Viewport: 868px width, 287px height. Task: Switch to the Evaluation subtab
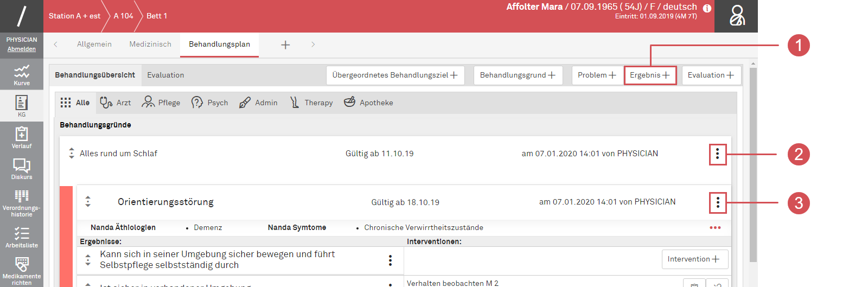pyautogui.click(x=165, y=75)
